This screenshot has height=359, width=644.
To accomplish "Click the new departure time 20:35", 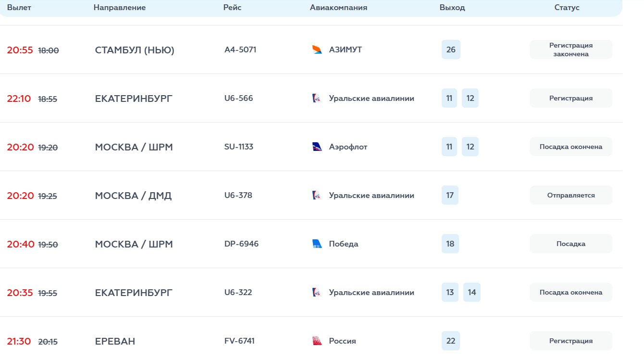I will point(20,293).
